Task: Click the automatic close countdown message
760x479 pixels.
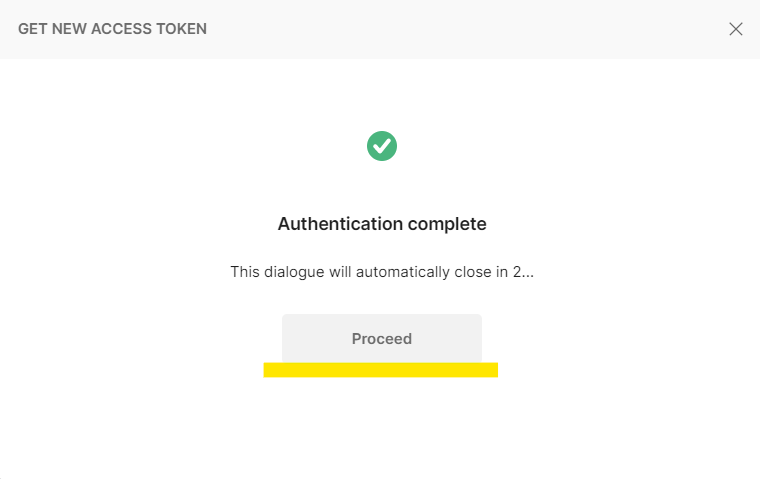Action: pos(382,272)
